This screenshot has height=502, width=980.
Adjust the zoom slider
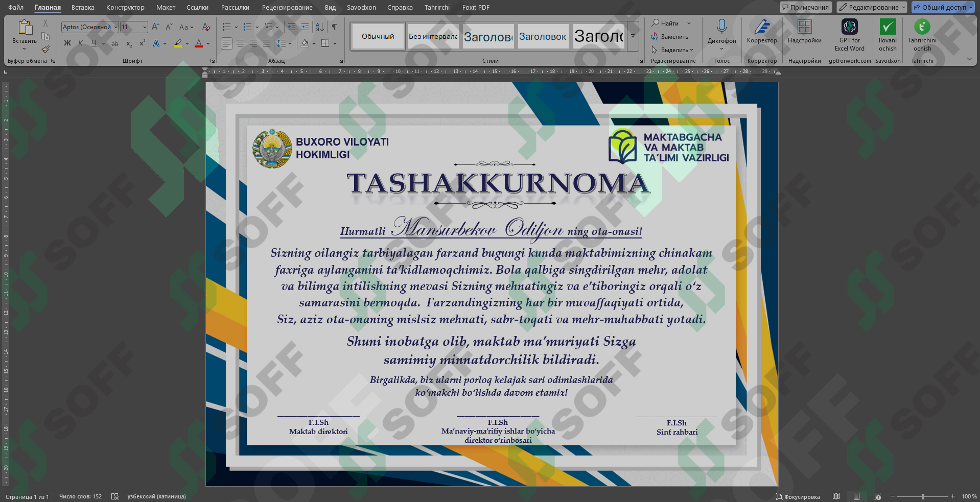click(x=923, y=496)
